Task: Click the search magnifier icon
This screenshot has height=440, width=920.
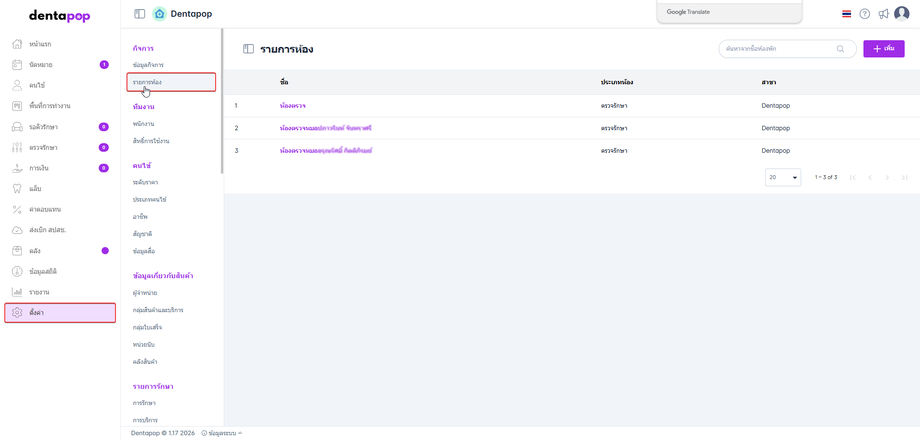Action: tap(840, 49)
